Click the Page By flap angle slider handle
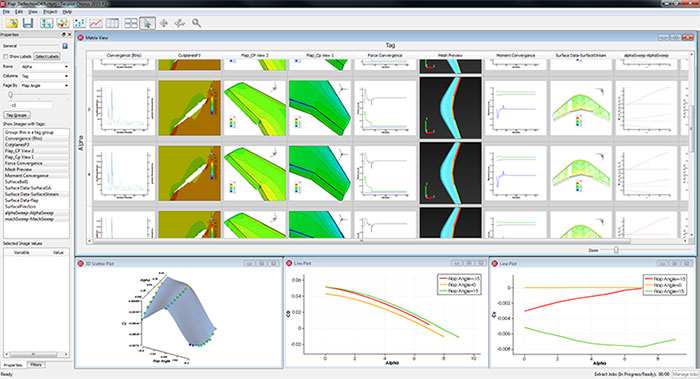Image resolution: width=700 pixels, height=379 pixels. click(10, 95)
